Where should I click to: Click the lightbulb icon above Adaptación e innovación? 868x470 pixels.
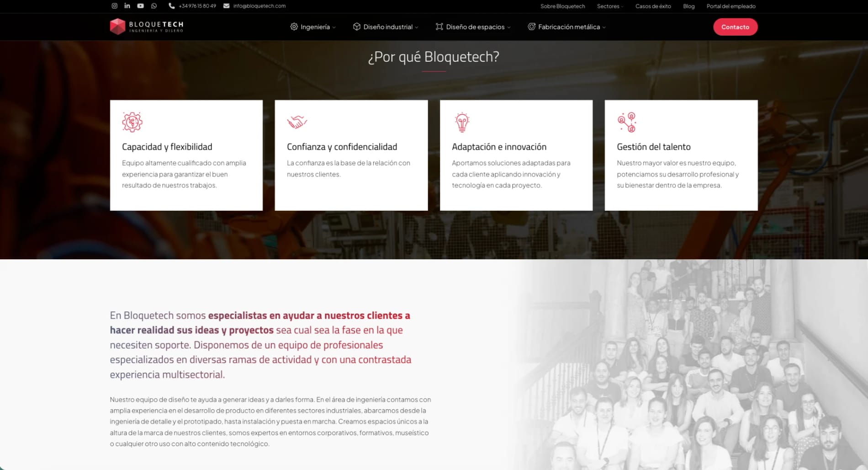462,122
